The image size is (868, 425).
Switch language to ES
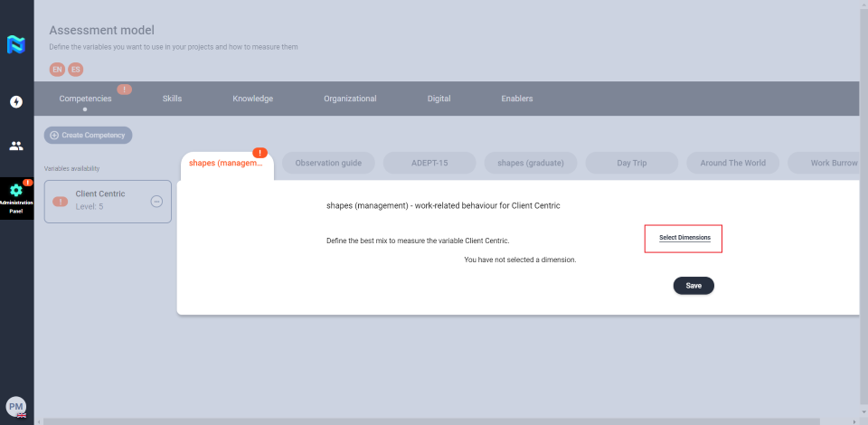click(76, 69)
